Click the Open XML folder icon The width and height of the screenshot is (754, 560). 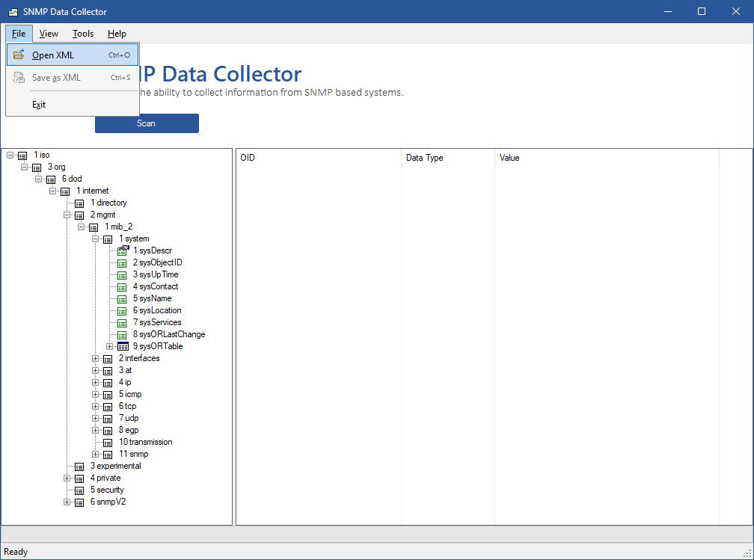click(19, 55)
